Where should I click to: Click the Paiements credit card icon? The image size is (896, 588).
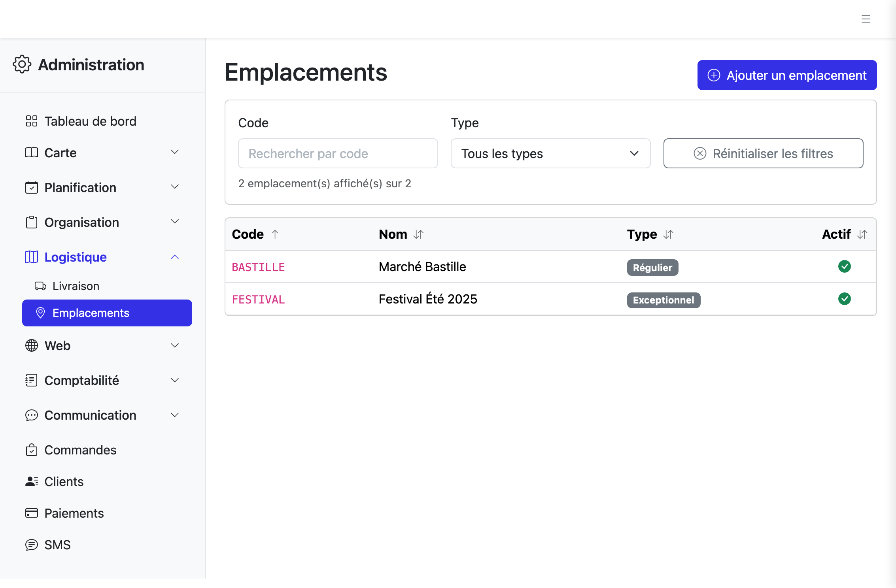[32, 513]
